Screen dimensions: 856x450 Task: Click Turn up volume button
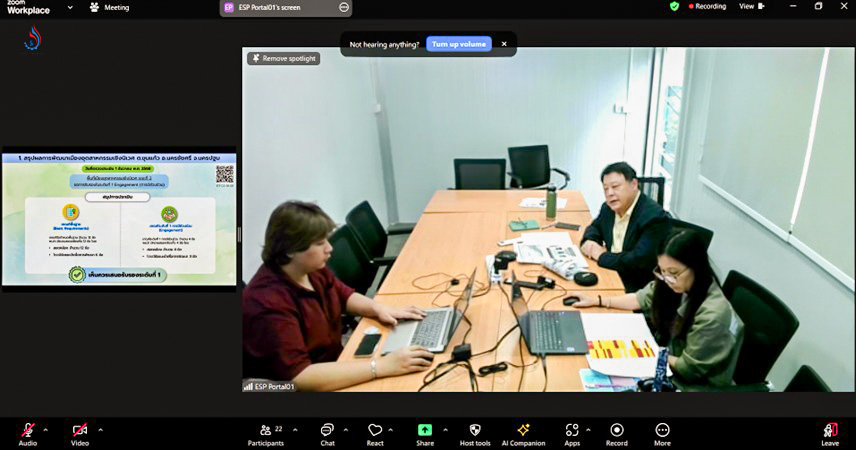pos(459,44)
